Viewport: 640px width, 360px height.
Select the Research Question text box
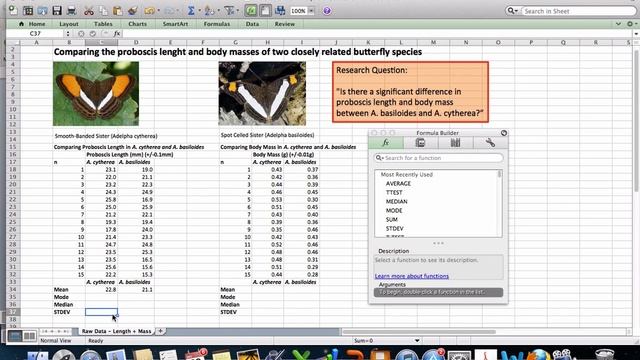pos(410,92)
